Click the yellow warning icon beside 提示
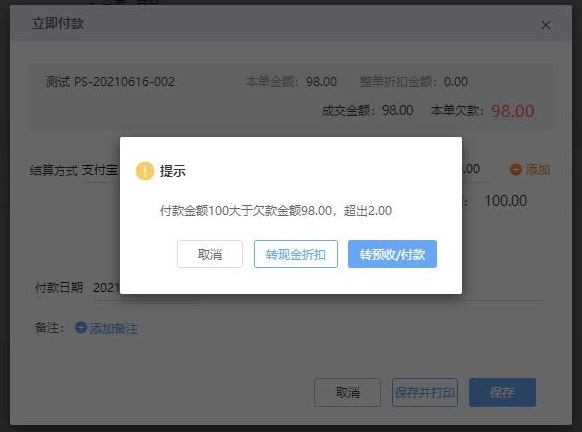Viewport: 582px width, 432px height. [x=145, y=171]
